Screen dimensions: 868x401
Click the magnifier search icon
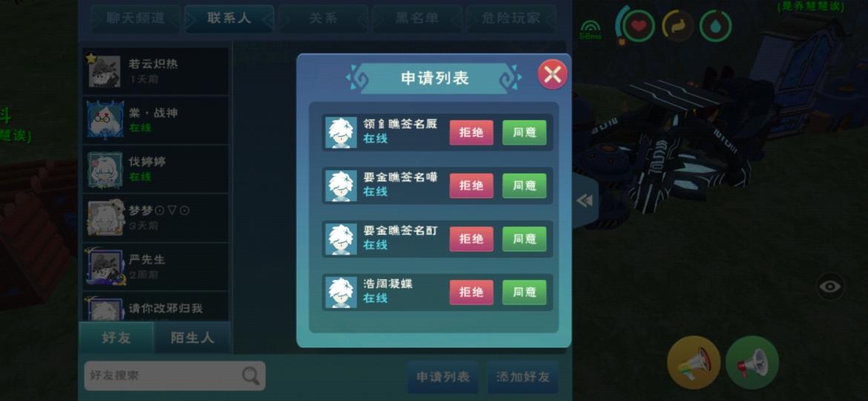point(251,376)
